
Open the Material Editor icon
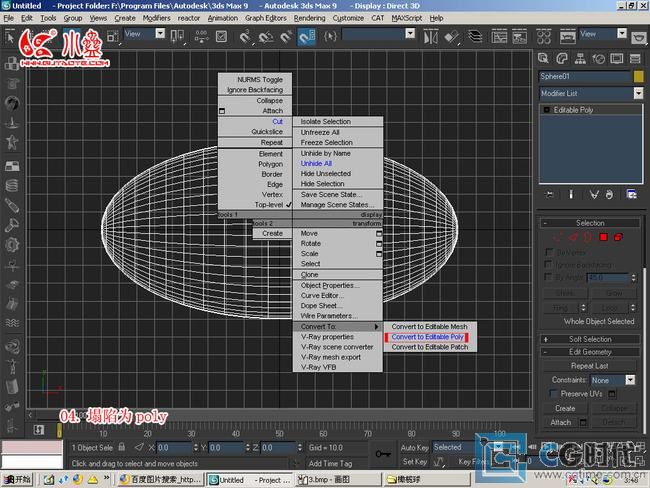pyautogui.click(x=543, y=37)
